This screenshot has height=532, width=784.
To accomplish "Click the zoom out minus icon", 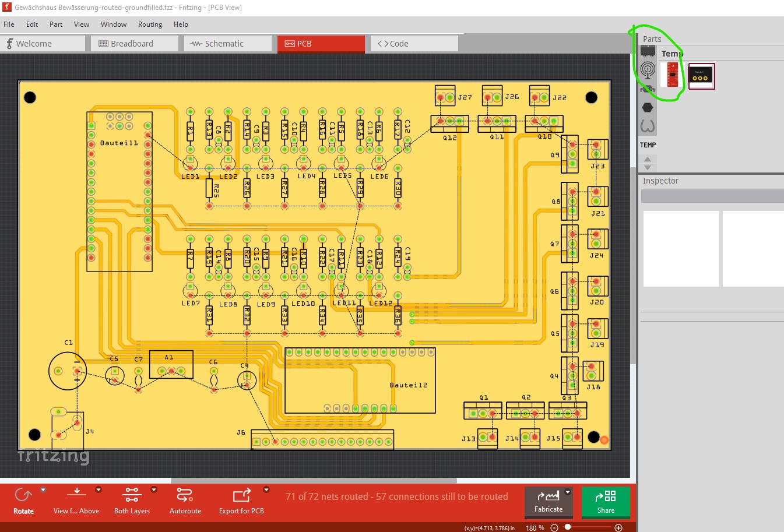I will pyautogui.click(x=554, y=528).
